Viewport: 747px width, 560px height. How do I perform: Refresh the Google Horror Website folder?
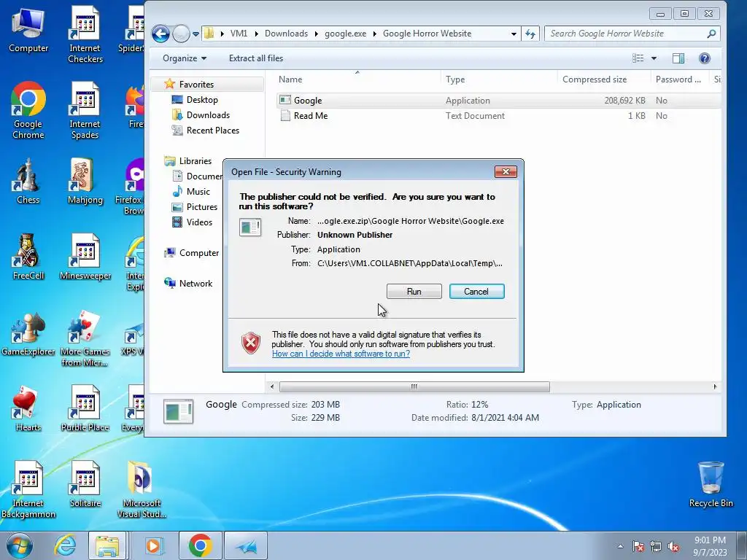point(530,34)
